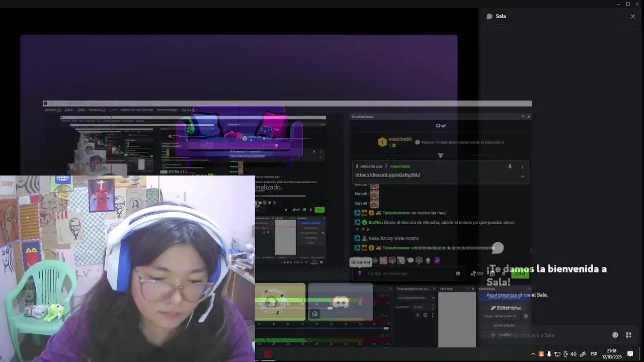Viewport: 644px width, 362px height.
Task: Open the pinned message three-dot menu
Action: (523, 166)
